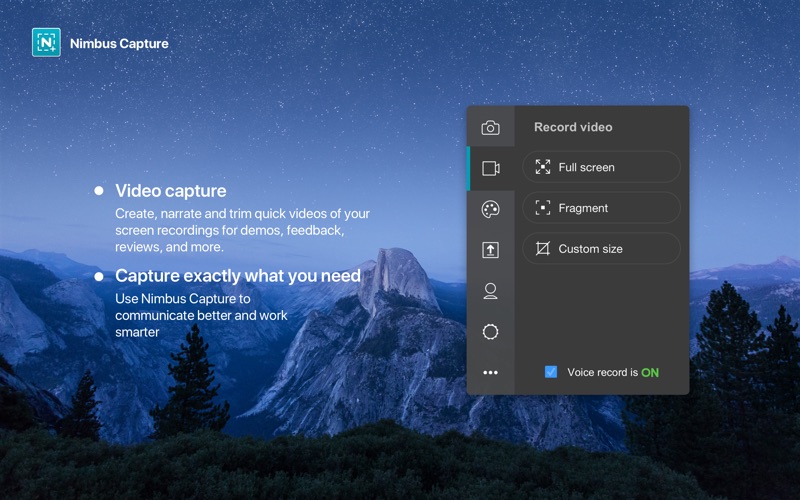The image size is (800, 500).
Task: Click the green ON voice status text
Action: pyautogui.click(x=650, y=373)
